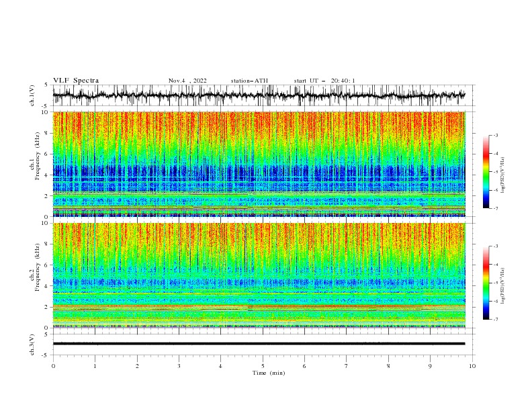Click the ch.2 spectrogram color bar
The width and height of the screenshot is (532, 411).
pos(486,283)
